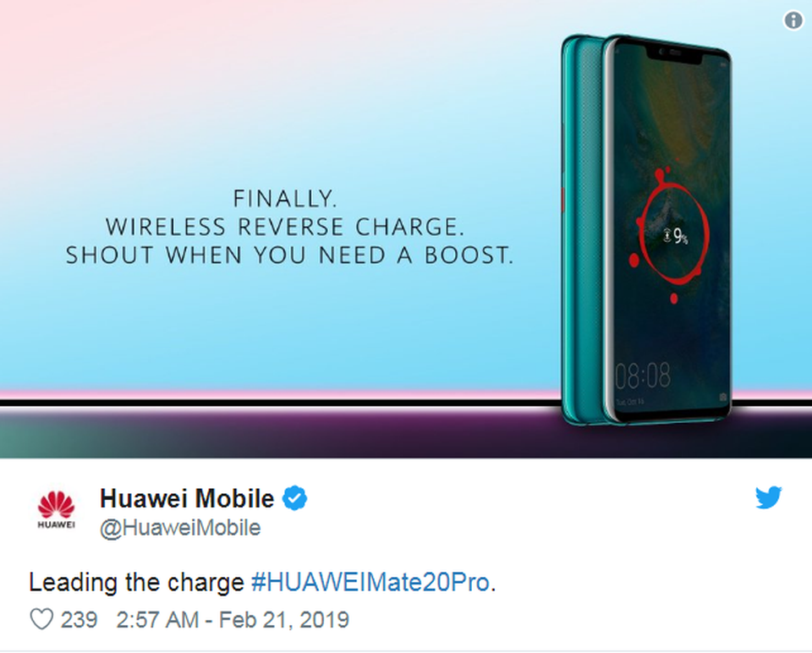The image size is (812, 653).
Task: Open the Huawei logo profile avatar
Action: pos(56,511)
